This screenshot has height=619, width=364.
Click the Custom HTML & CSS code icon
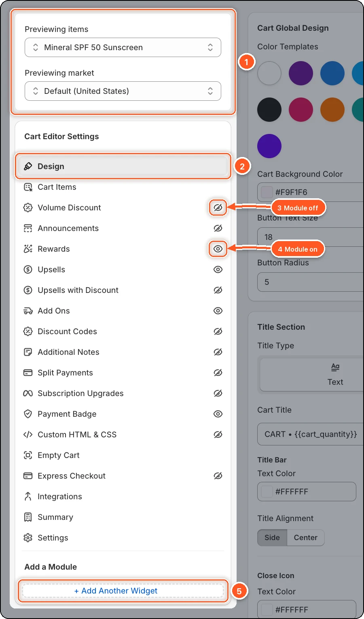click(x=28, y=435)
